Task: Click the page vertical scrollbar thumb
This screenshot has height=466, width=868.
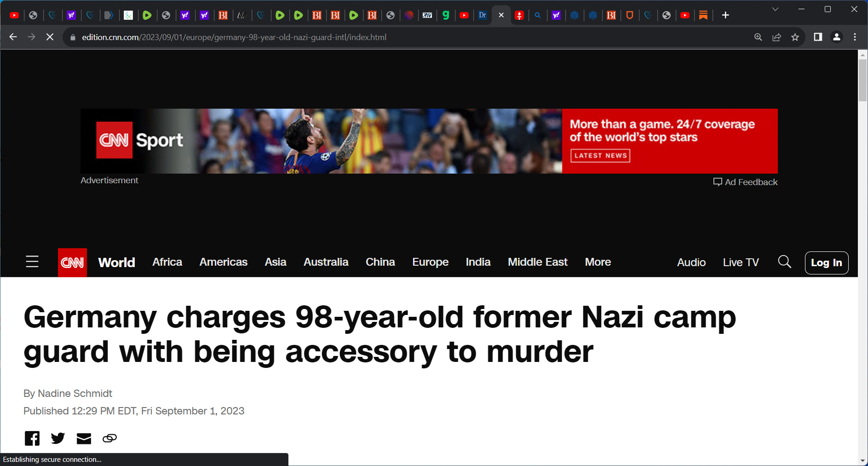Action: point(862,80)
